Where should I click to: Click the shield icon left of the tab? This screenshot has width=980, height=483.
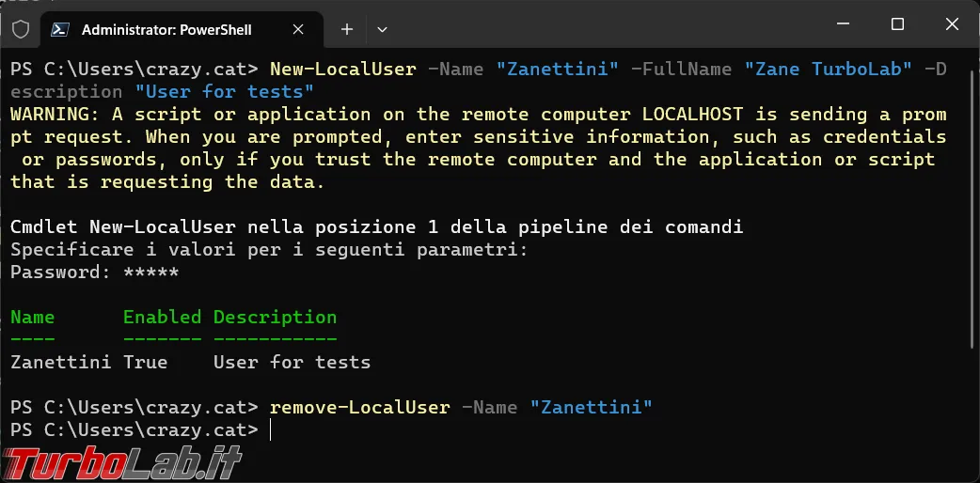pyautogui.click(x=21, y=29)
